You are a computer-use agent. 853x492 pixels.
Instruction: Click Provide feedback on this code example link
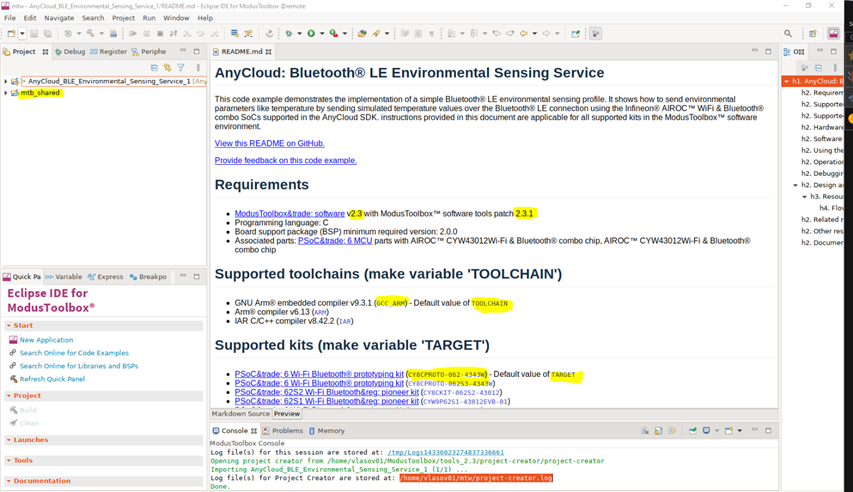(x=286, y=160)
